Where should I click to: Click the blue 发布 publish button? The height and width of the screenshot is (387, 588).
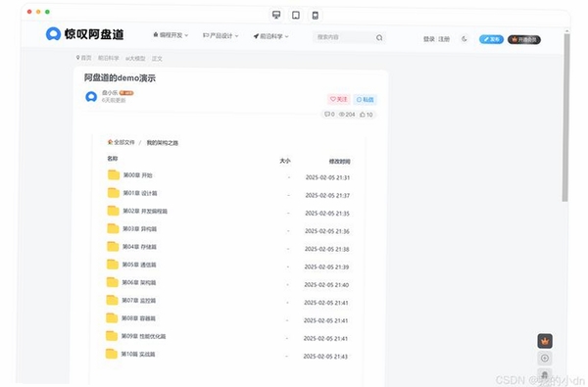click(491, 39)
